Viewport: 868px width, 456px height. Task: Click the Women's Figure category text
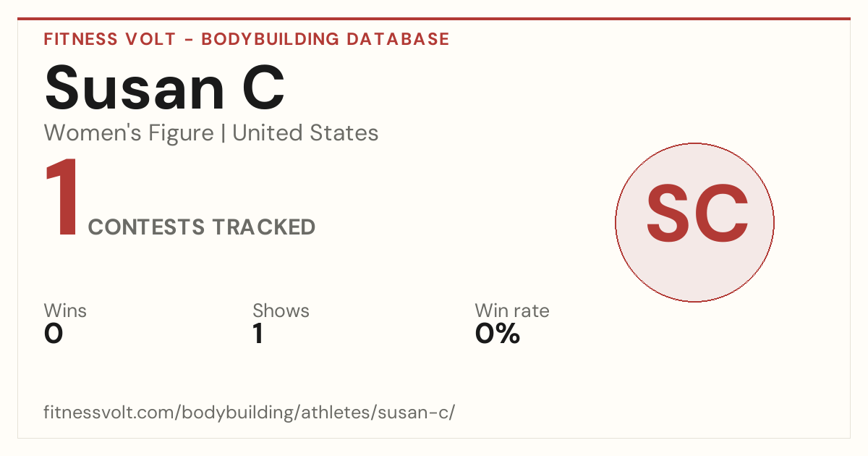[129, 133]
